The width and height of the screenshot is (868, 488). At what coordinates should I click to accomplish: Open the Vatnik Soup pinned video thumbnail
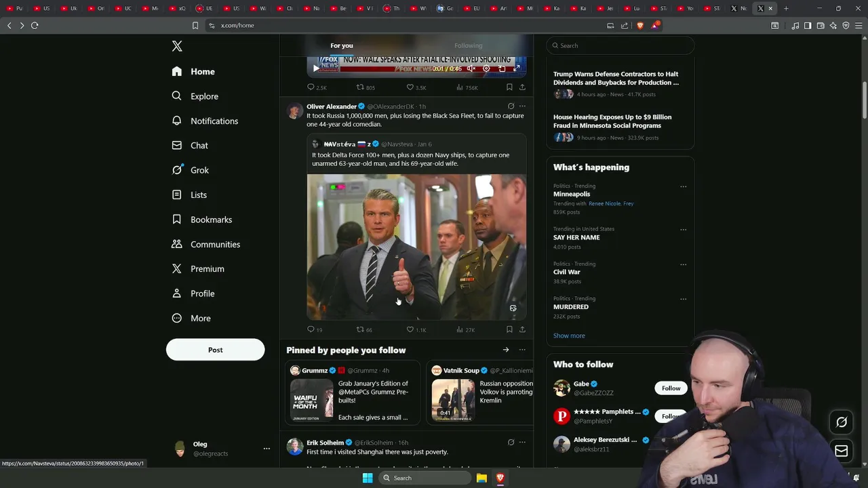(453, 400)
